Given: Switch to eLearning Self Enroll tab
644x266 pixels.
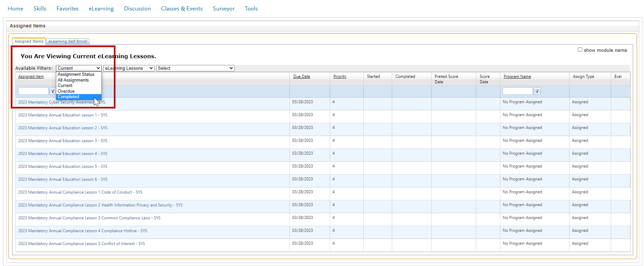Looking at the screenshot, I should [x=68, y=41].
